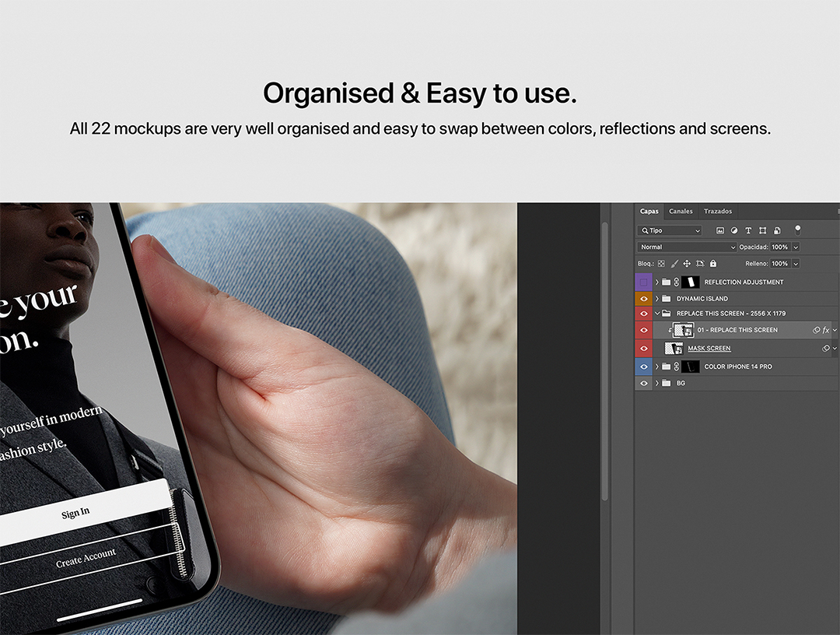Screen dimensions: 840x635
Task: Click the lock image pixels brush icon
Action: click(x=674, y=264)
